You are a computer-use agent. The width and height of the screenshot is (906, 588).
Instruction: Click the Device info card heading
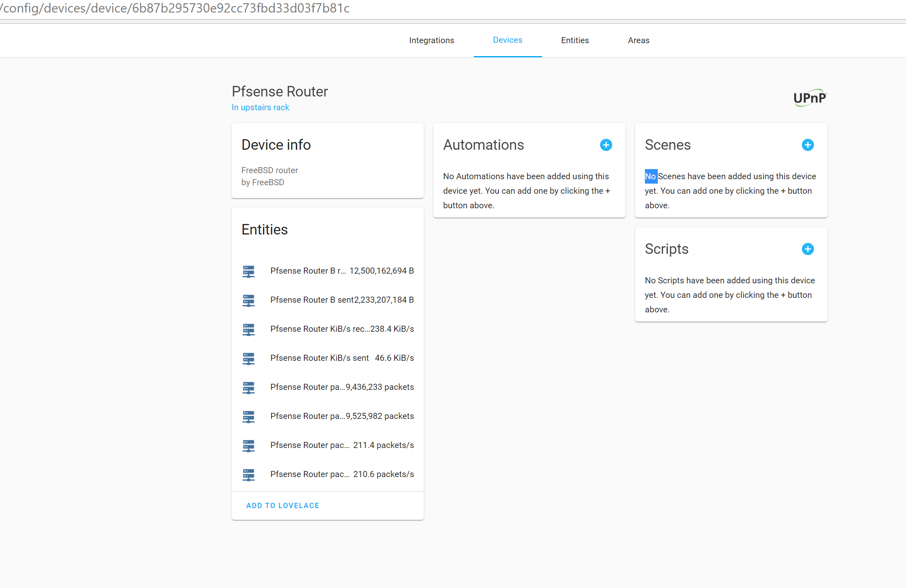(276, 145)
